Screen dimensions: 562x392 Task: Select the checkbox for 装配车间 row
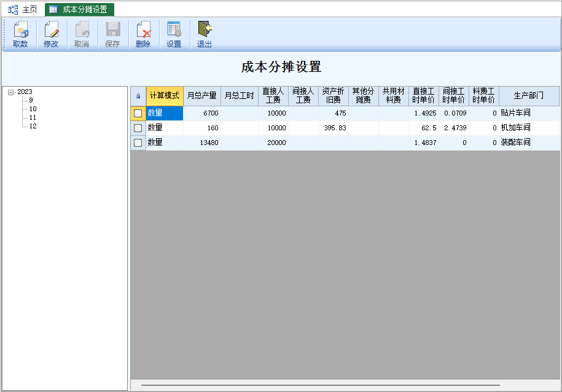pos(138,143)
